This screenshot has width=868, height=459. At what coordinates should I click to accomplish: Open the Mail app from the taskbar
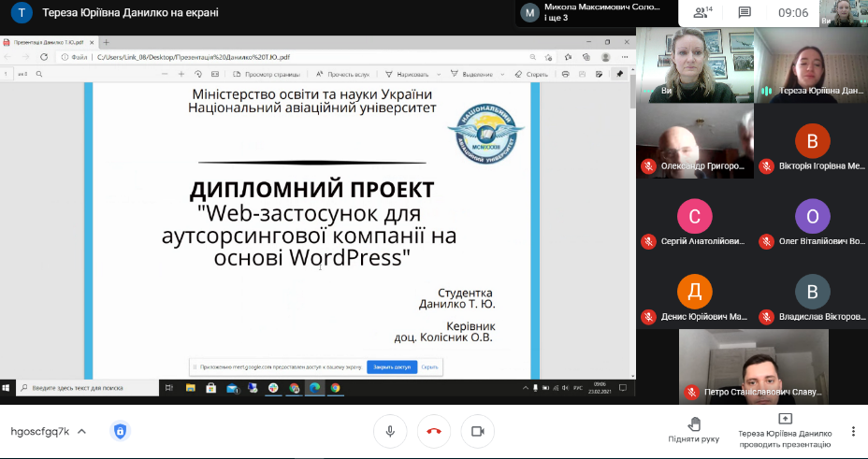click(232, 388)
